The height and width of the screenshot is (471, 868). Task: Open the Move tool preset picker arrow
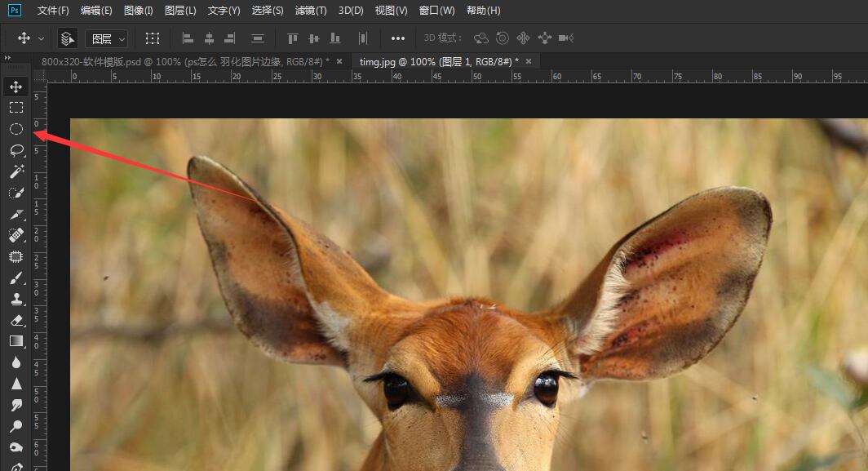coord(41,38)
